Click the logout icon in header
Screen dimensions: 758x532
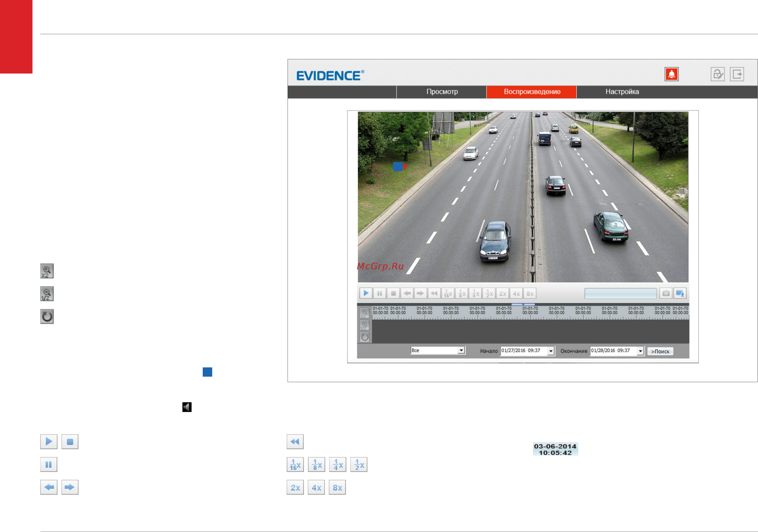(737, 74)
